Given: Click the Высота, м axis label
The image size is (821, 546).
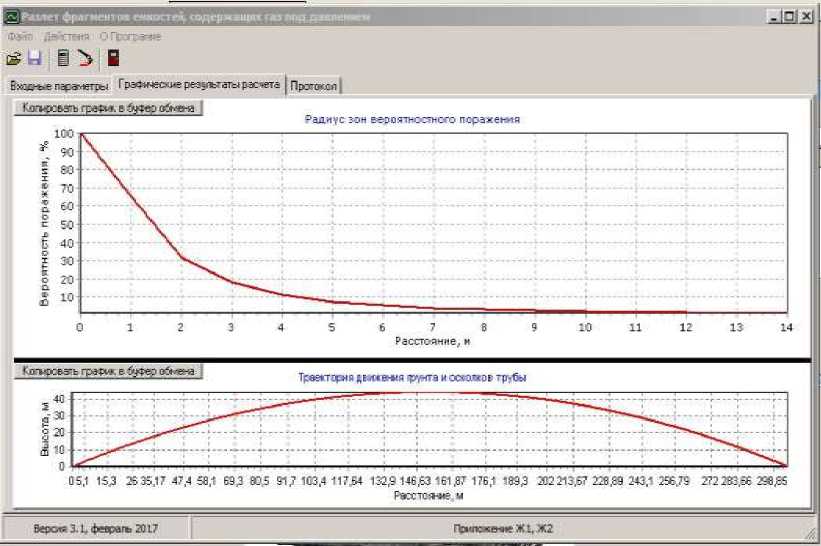Looking at the screenshot, I should coord(44,429).
